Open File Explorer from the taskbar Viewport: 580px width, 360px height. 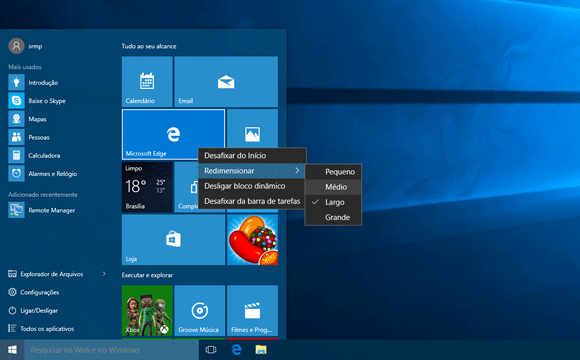point(261,350)
